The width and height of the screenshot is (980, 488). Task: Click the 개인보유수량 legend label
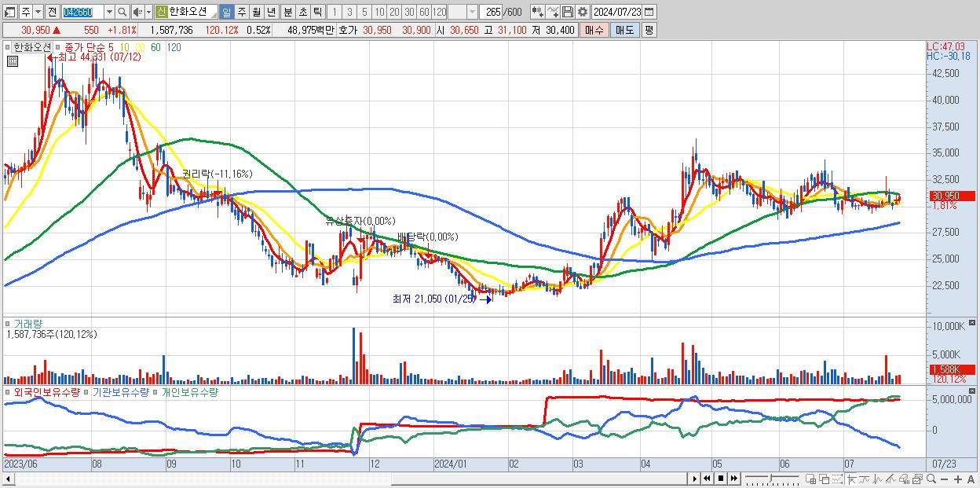tap(189, 391)
